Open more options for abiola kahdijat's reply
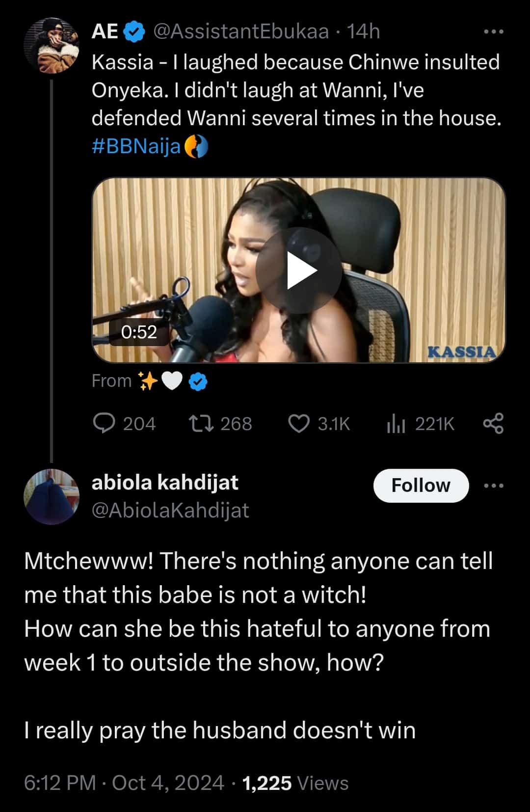Image resolution: width=530 pixels, height=812 pixels. [x=493, y=486]
